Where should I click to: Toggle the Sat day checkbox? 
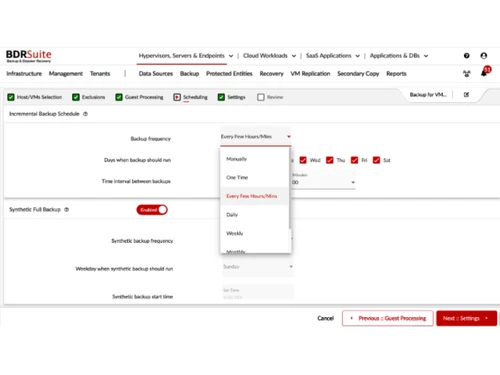click(x=376, y=160)
